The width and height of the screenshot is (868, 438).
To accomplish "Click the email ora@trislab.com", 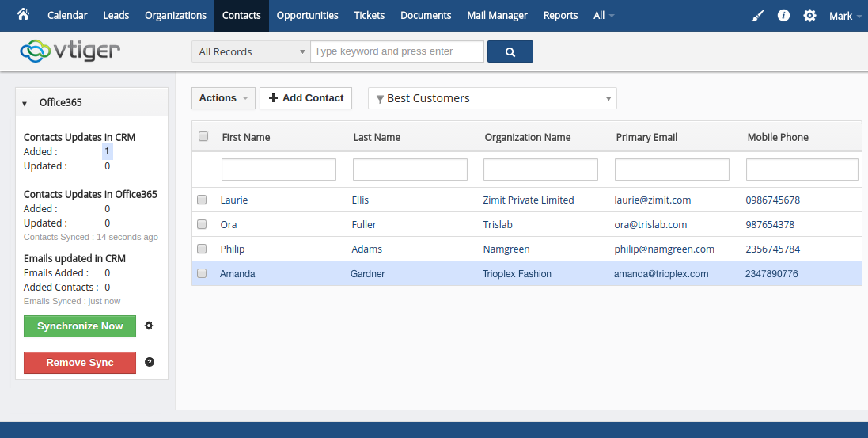I will (x=650, y=225).
